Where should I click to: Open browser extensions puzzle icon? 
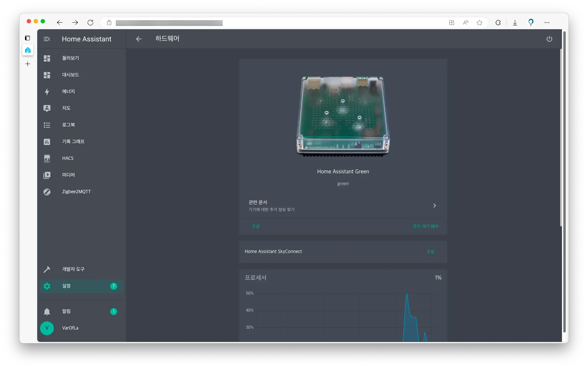point(498,23)
